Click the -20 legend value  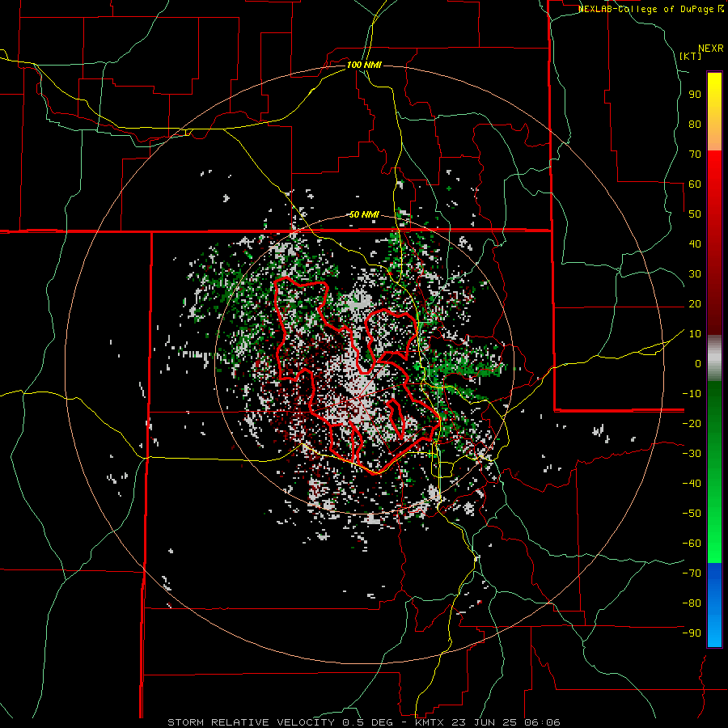pyautogui.click(x=692, y=424)
